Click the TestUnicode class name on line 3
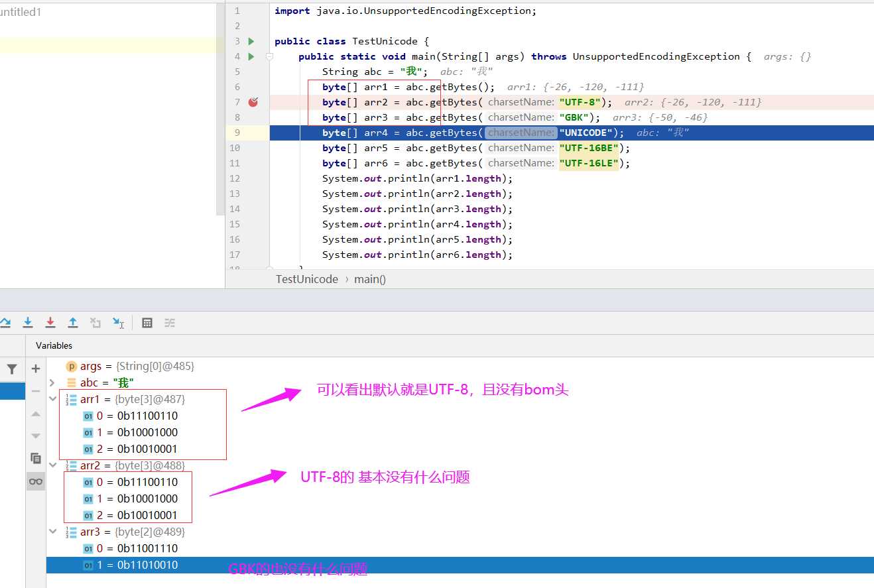The image size is (874, 588). 385,41
